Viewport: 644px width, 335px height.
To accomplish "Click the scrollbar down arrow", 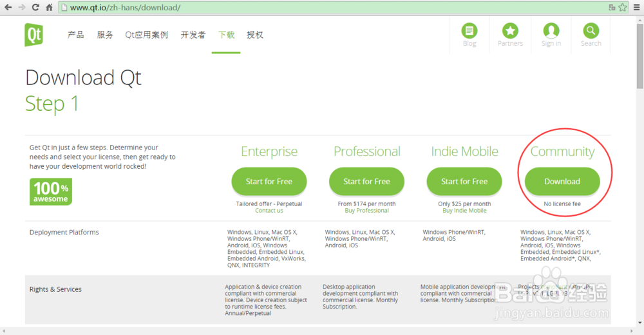I will [x=640, y=323].
